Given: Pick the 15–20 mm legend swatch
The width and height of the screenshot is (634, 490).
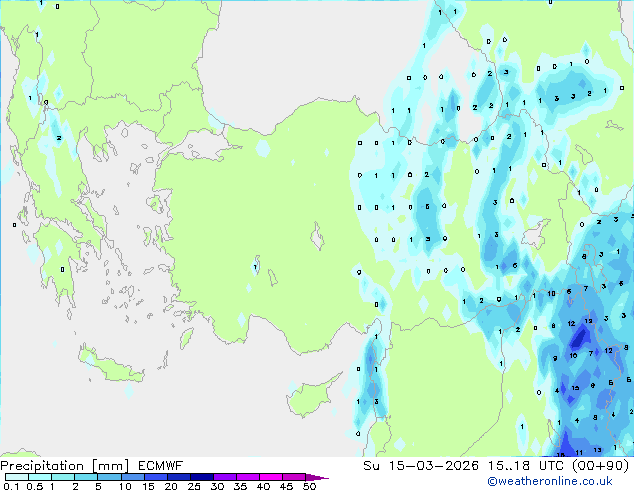Looking at the screenshot, I should [156, 477].
